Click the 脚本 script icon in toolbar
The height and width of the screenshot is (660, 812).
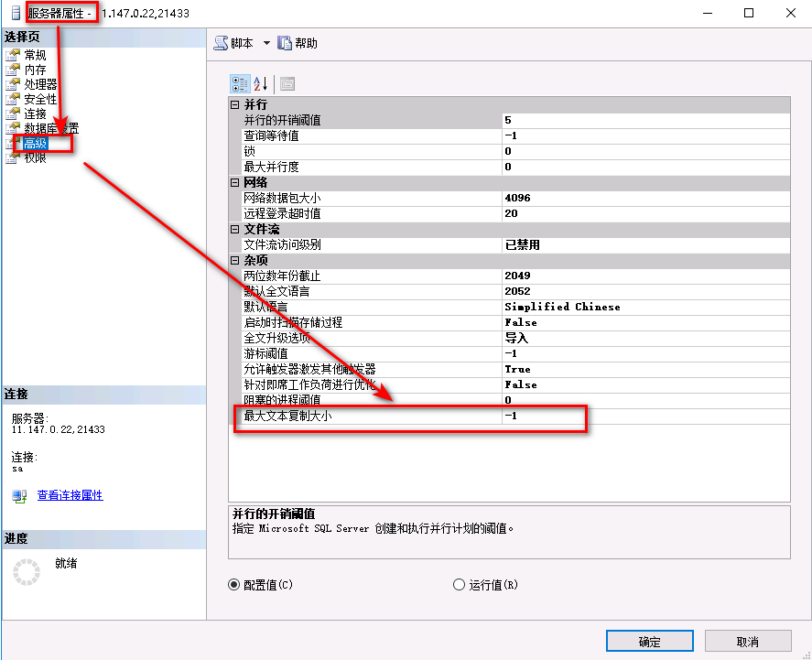(x=221, y=43)
